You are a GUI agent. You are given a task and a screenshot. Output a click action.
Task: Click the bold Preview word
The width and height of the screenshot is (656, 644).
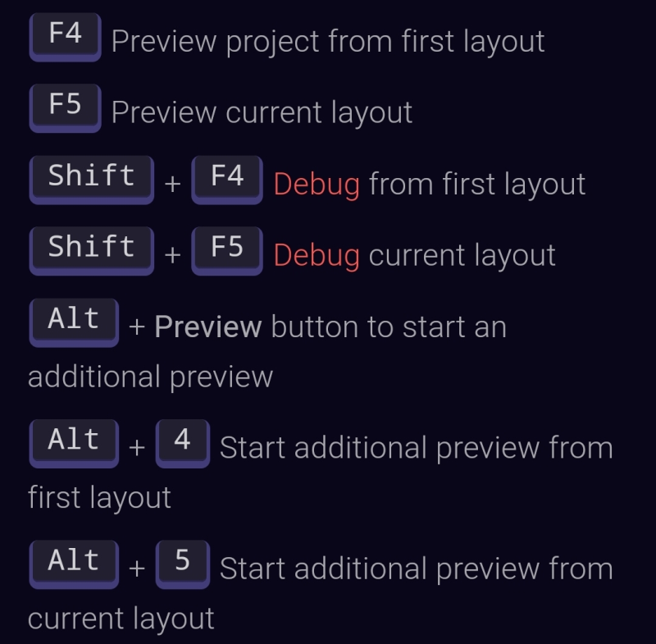[x=208, y=327]
